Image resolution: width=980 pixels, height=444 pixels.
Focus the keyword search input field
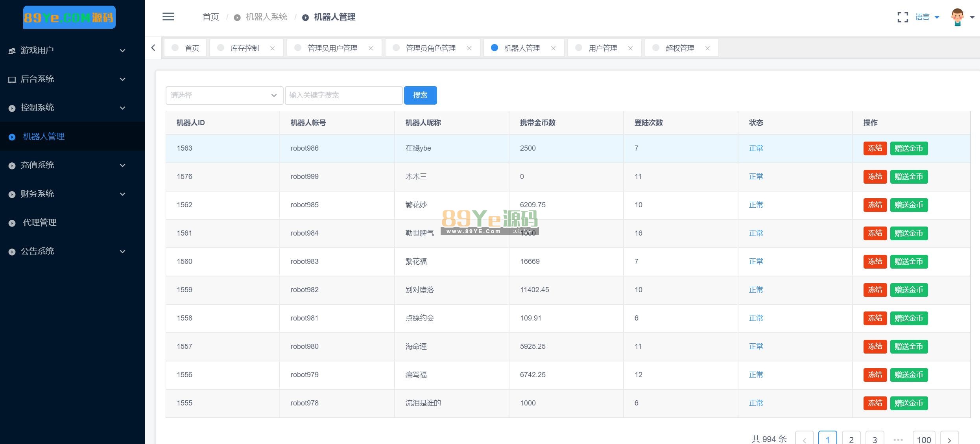coord(343,95)
